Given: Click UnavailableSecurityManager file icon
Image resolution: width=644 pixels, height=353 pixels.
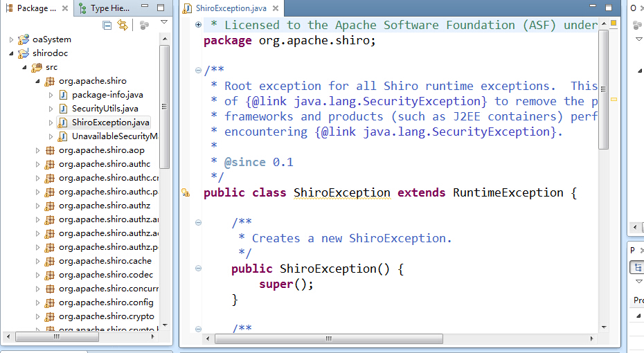Looking at the screenshot, I should (62, 136).
